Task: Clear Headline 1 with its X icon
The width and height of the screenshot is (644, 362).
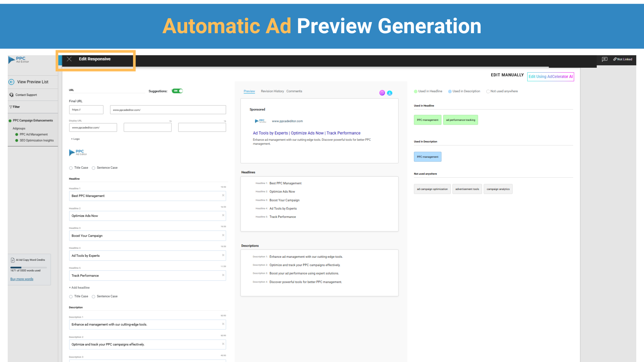Action: pos(223,195)
